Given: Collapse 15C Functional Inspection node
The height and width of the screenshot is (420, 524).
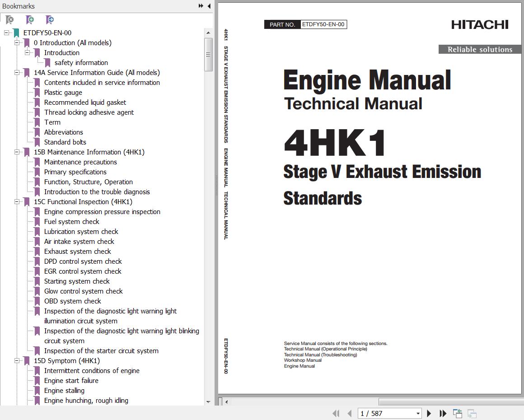Looking at the screenshot, I should (17, 202).
